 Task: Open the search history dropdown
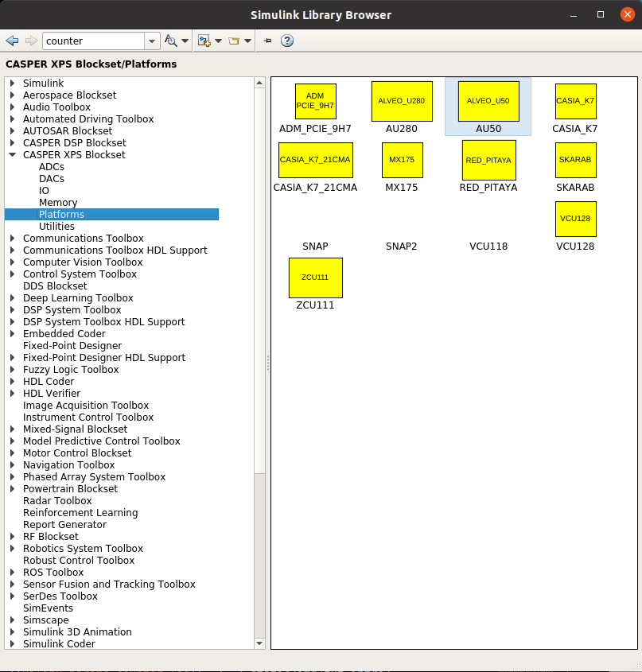(x=152, y=41)
